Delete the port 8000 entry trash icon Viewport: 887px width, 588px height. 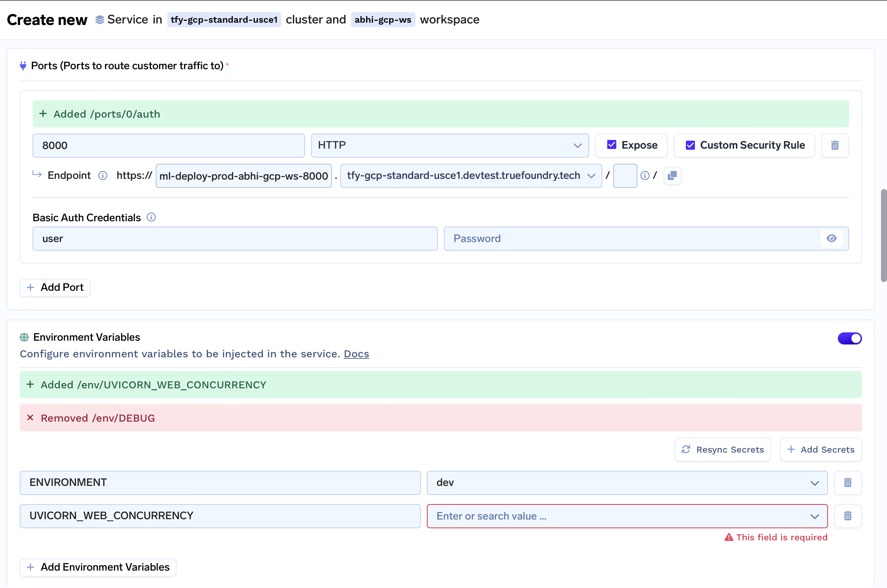pos(835,145)
